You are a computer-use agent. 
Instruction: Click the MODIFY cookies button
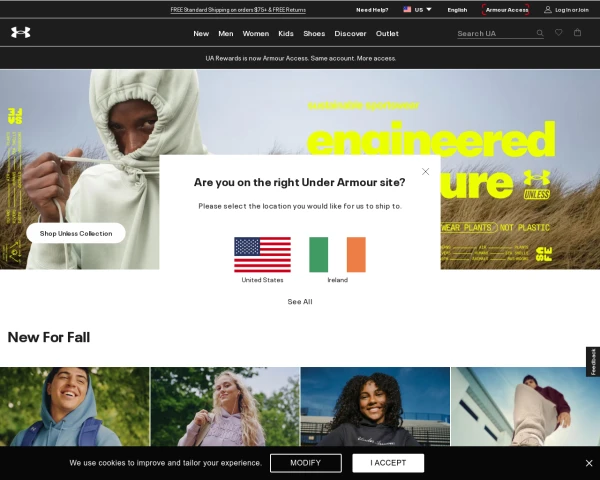[x=306, y=463]
